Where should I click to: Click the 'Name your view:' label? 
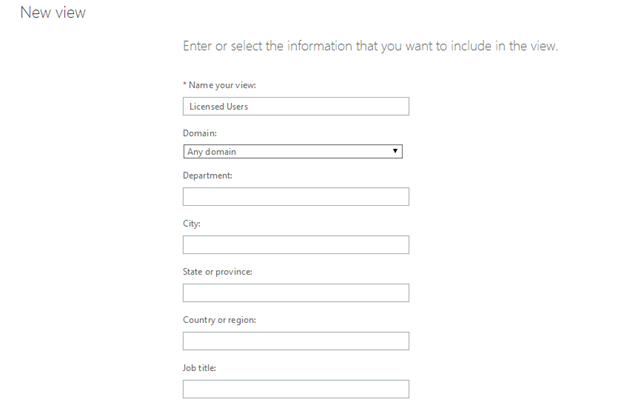click(x=223, y=84)
